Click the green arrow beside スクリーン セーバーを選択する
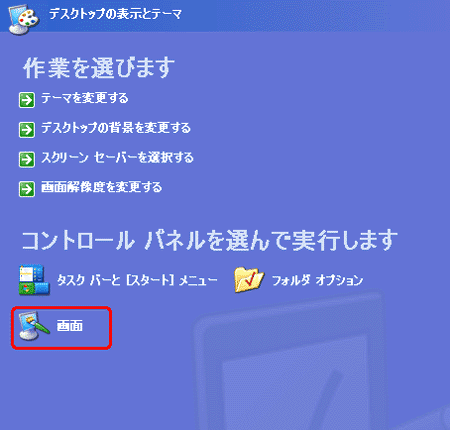This screenshot has height=430, width=450. click(x=27, y=159)
